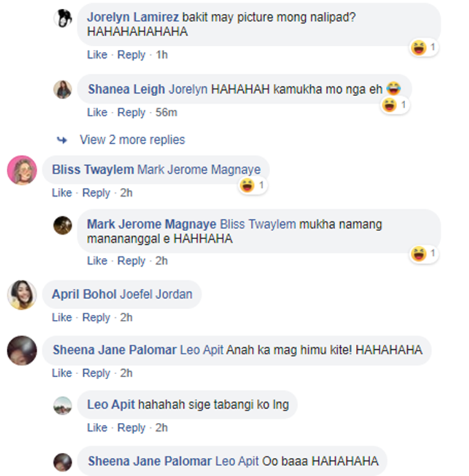The image size is (469, 476).
Task: Open the haha reaction on Shanea Leigh's comment
Action: click(x=395, y=106)
